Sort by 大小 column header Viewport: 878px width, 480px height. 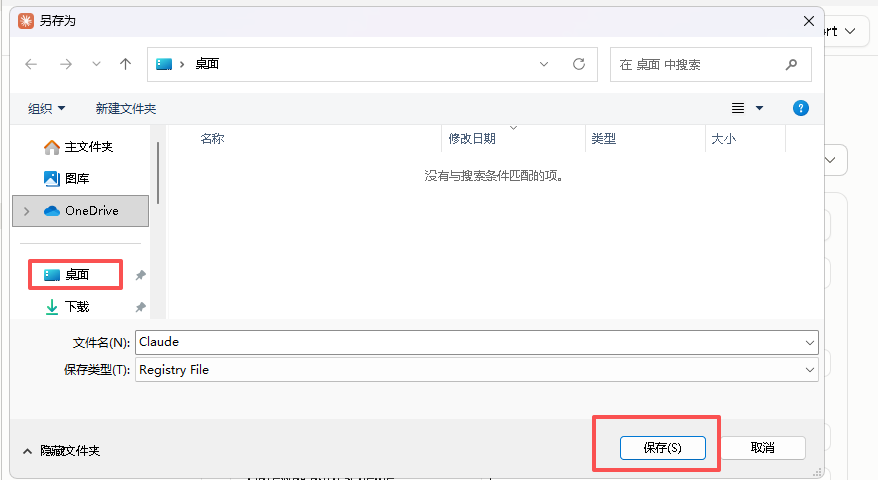pos(723,138)
